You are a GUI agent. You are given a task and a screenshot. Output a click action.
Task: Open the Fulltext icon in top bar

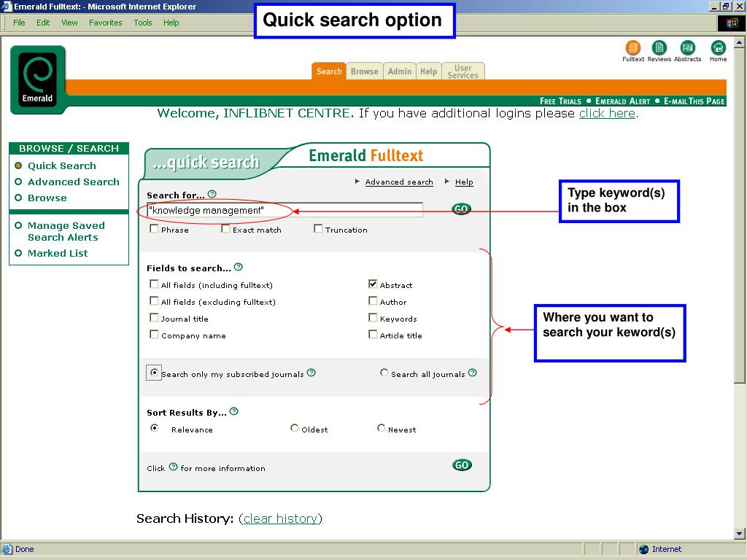[x=633, y=48]
